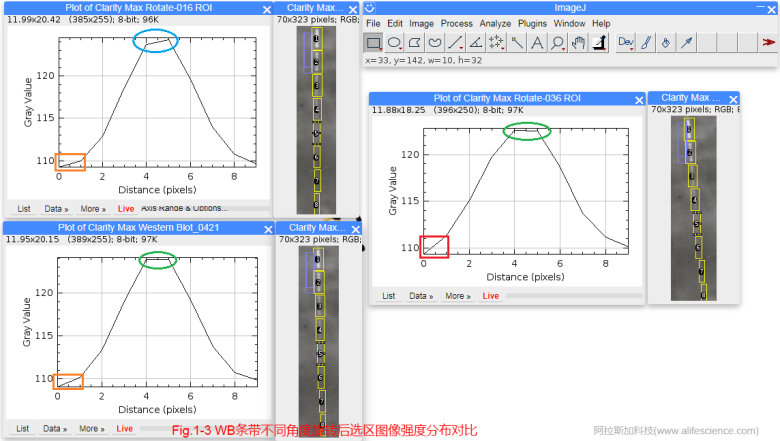
Task: Open More » menu in Western Blot_0421 plot
Action: pyautogui.click(x=91, y=429)
